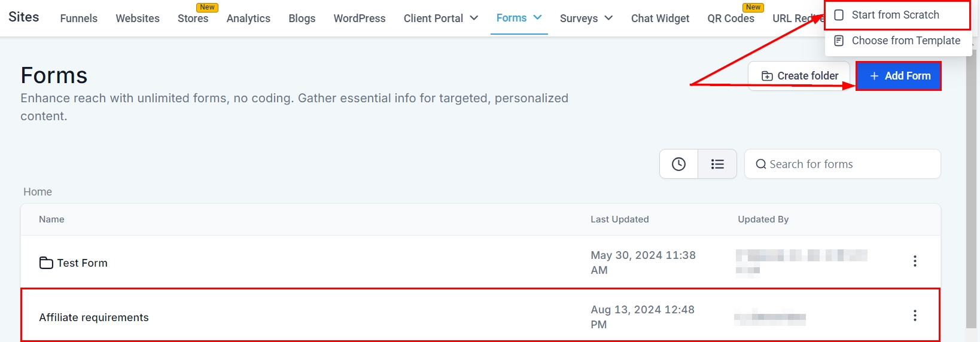Expand the Client Portal dropdown
The image size is (980, 342).
[440, 19]
